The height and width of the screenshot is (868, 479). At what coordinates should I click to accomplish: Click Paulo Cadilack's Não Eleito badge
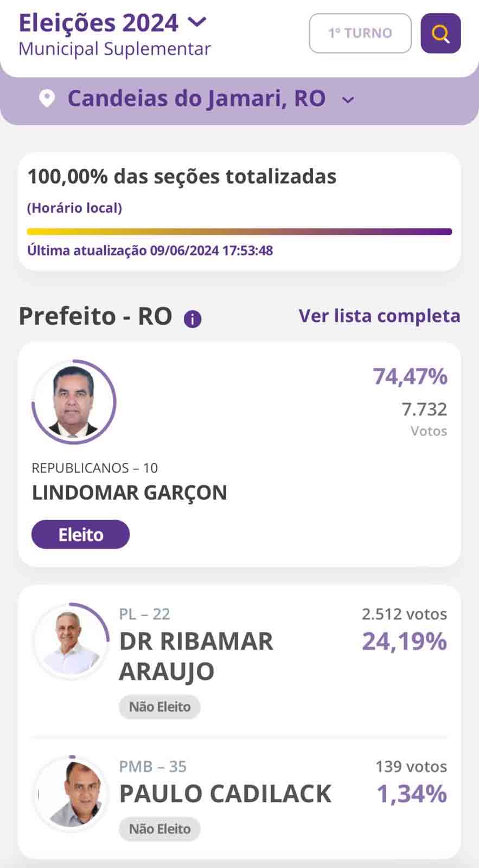[x=159, y=829]
